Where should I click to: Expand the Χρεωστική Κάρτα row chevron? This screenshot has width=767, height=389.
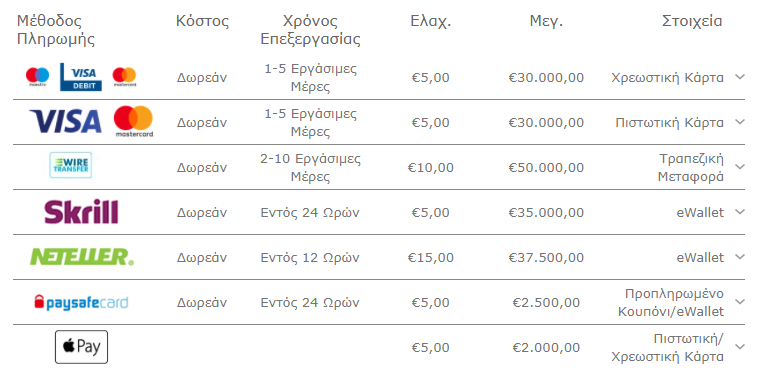coord(740,77)
